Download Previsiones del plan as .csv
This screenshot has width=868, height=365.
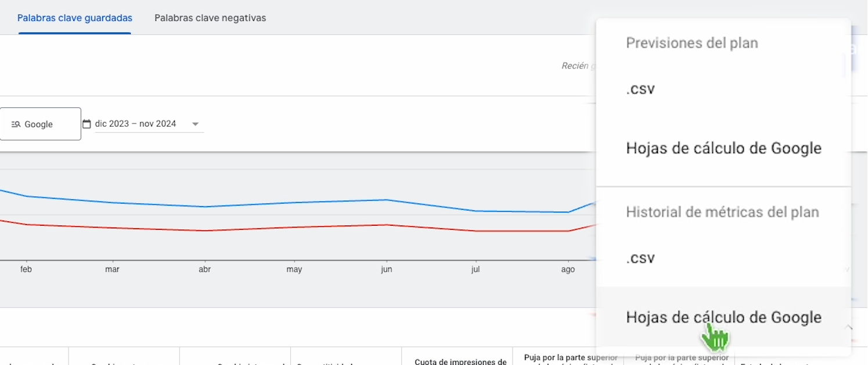click(641, 89)
